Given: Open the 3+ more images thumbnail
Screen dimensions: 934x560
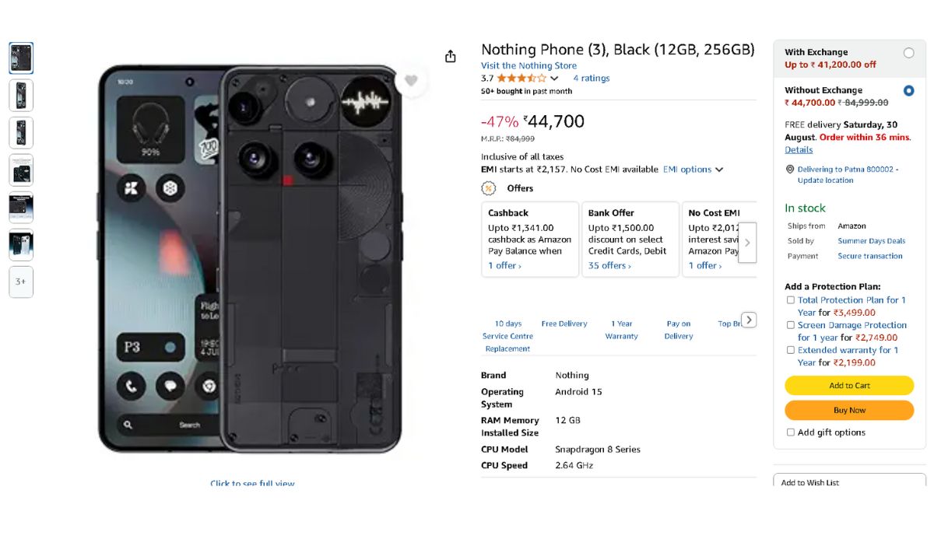Looking at the screenshot, I should (x=21, y=282).
